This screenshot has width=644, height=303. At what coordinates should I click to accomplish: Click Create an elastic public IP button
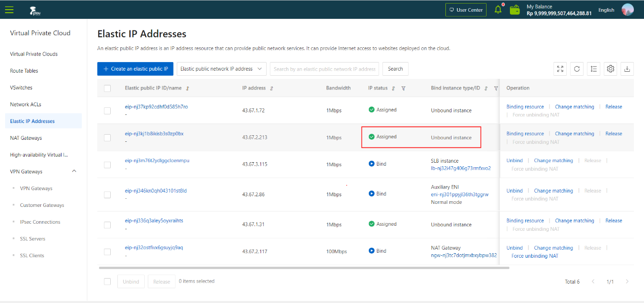click(x=136, y=69)
